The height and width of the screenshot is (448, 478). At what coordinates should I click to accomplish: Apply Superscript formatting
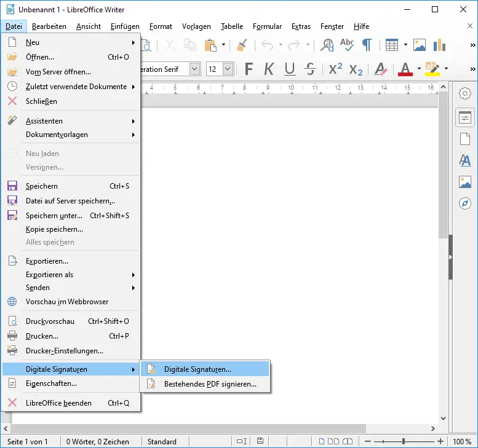[335, 69]
